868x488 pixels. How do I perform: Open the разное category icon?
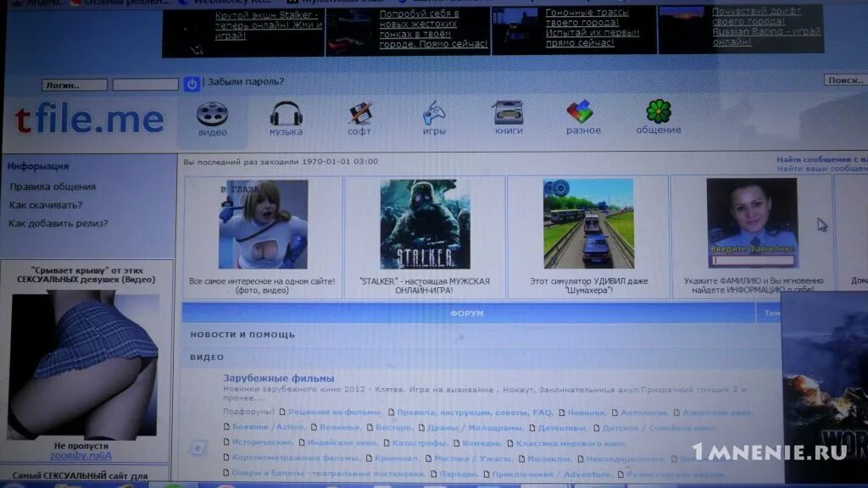583,117
